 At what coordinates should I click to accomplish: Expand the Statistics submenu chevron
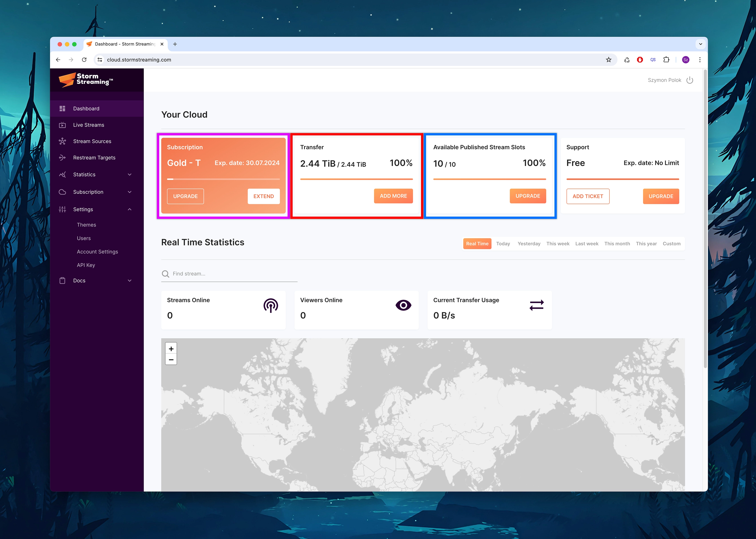pyautogui.click(x=130, y=174)
